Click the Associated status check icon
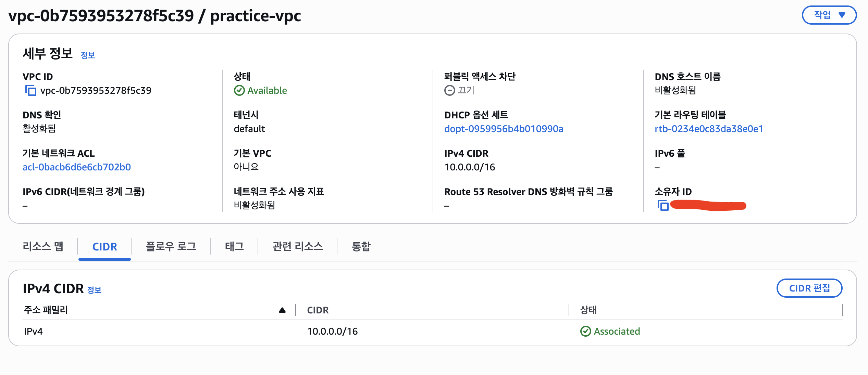868x375 pixels. pos(585,331)
